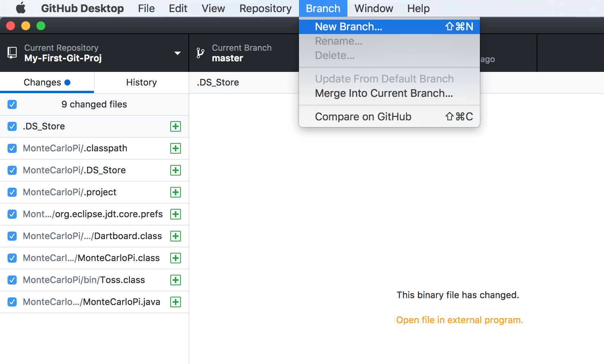Open the Repository menu
The width and height of the screenshot is (604, 364).
265,8
